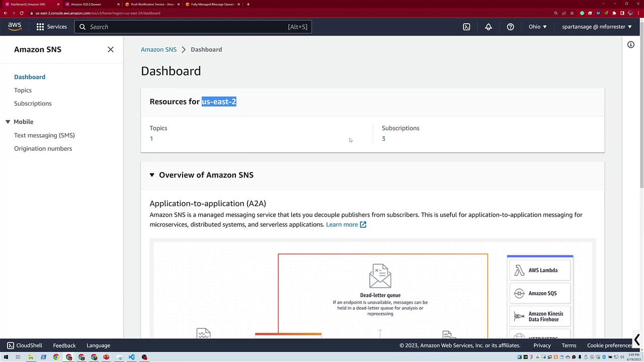This screenshot has width=644, height=362.
Task: Click the browser address bar URL
Action: coord(98,13)
